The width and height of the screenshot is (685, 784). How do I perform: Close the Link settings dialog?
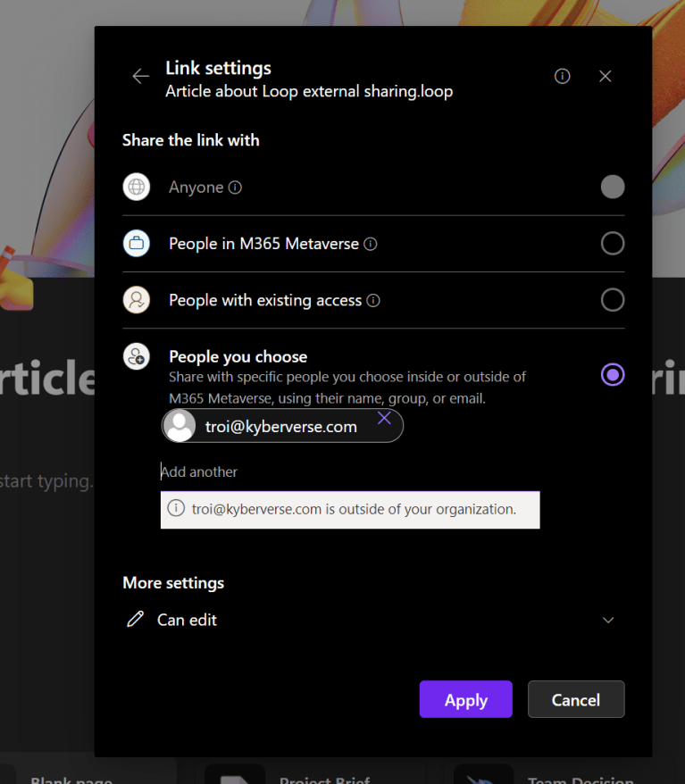[x=605, y=76]
